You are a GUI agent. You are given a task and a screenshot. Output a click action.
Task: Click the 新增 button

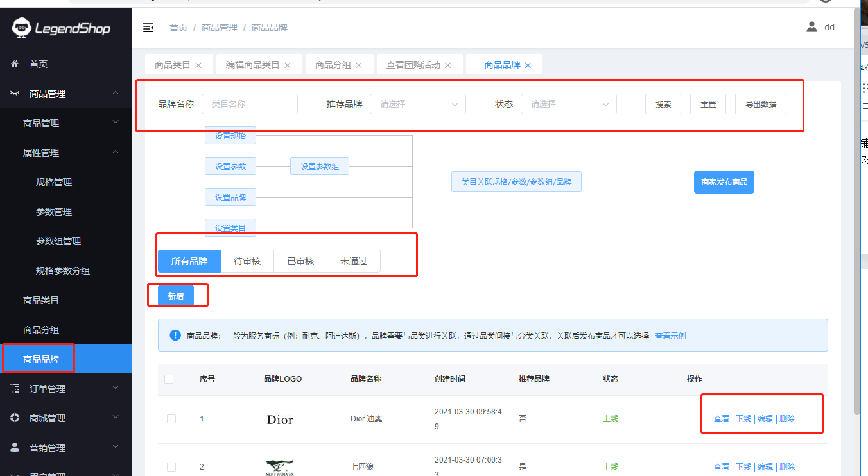tap(176, 296)
